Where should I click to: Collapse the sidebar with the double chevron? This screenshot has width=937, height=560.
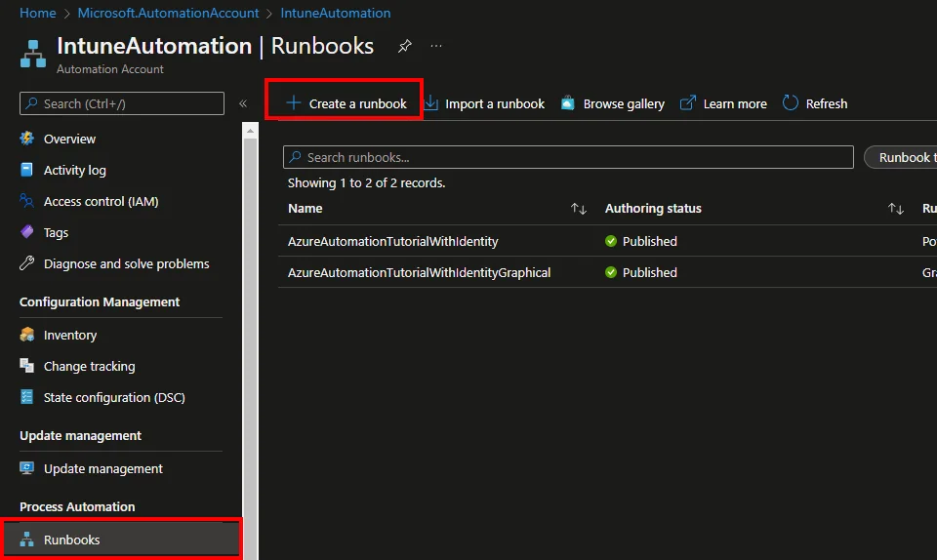(x=243, y=103)
